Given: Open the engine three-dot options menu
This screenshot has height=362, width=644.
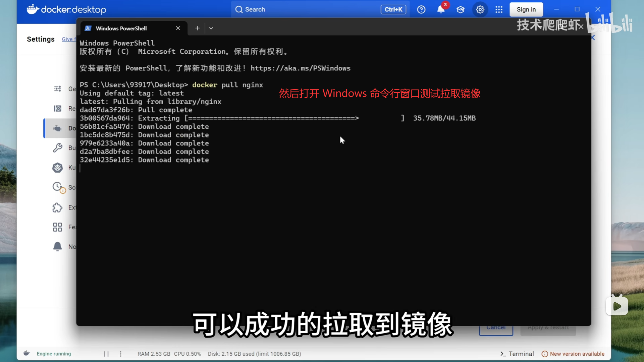Looking at the screenshot, I should [121, 354].
